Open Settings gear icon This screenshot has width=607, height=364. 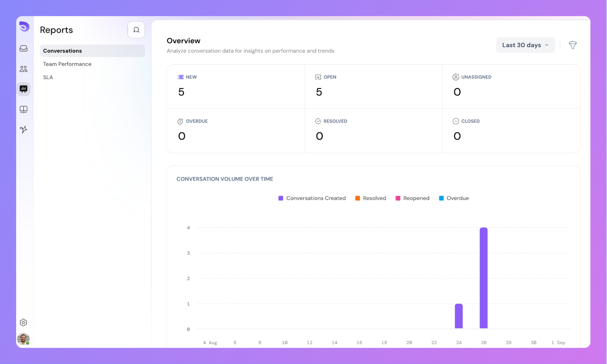(x=23, y=323)
